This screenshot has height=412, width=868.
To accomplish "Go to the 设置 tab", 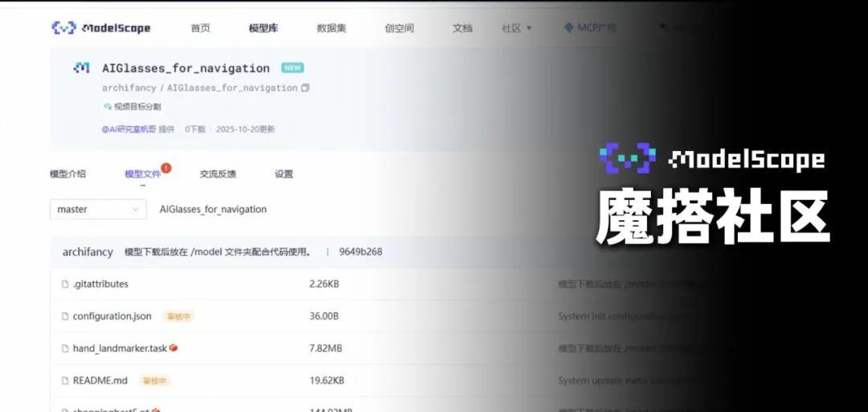I will [x=284, y=174].
